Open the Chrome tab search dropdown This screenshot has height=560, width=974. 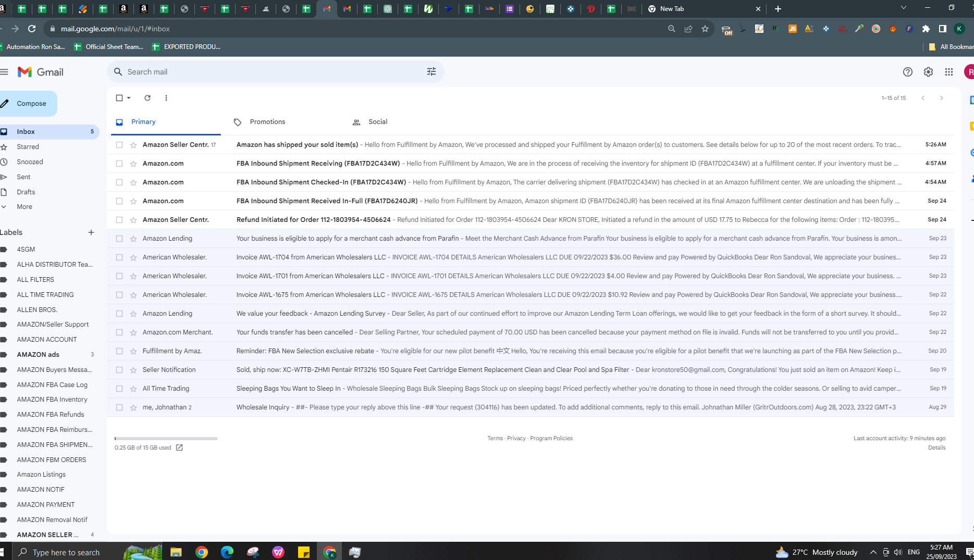pyautogui.click(x=904, y=8)
